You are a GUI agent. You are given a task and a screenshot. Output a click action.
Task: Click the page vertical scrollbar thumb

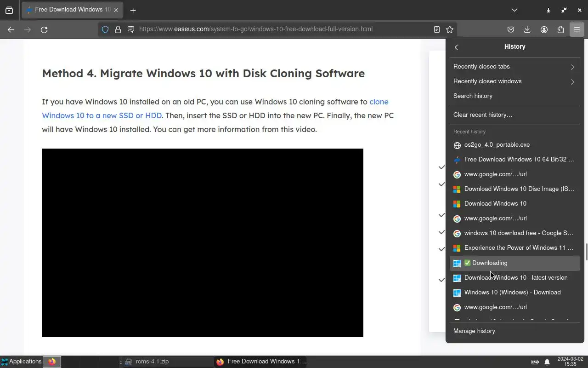point(586,252)
